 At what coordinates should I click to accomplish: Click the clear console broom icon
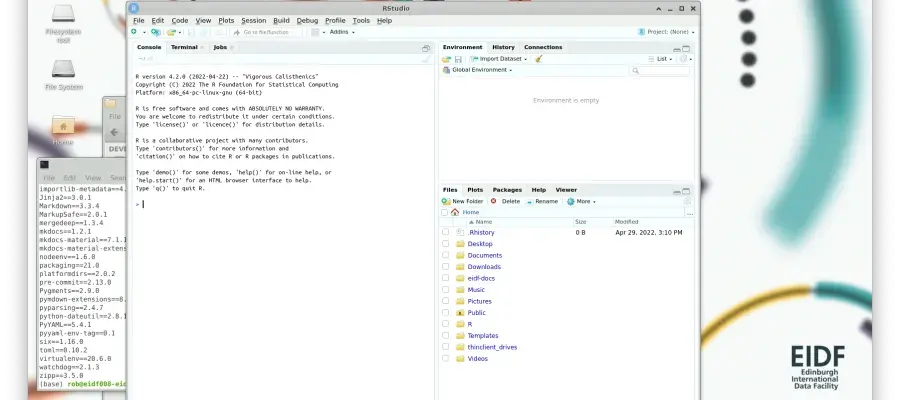[426, 59]
